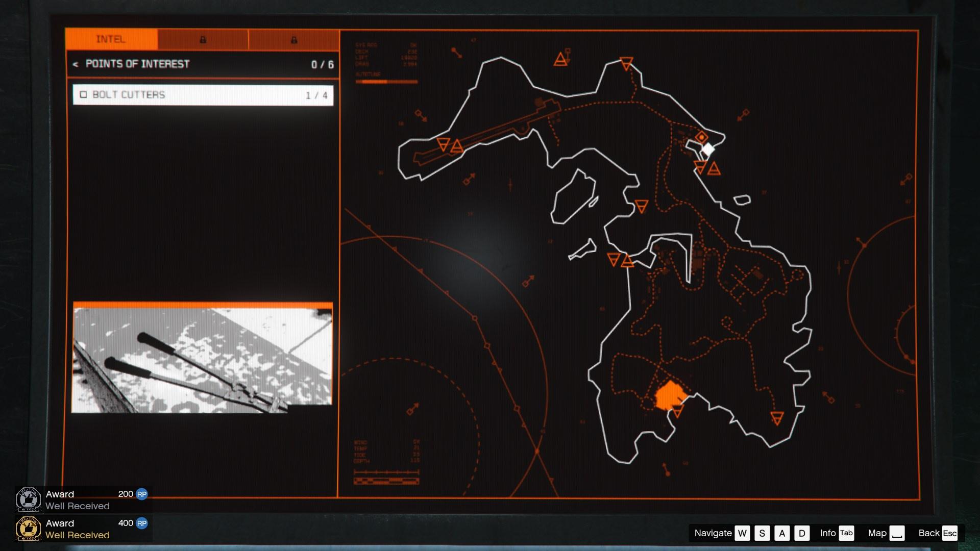Check the Bolt Cutters checkbox

pyautogui.click(x=83, y=95)
